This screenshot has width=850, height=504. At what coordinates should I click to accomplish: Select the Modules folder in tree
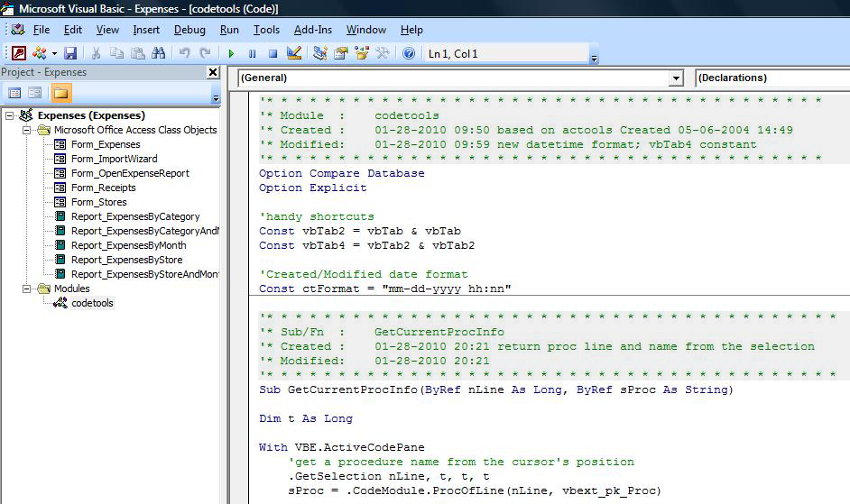(71, 289)
